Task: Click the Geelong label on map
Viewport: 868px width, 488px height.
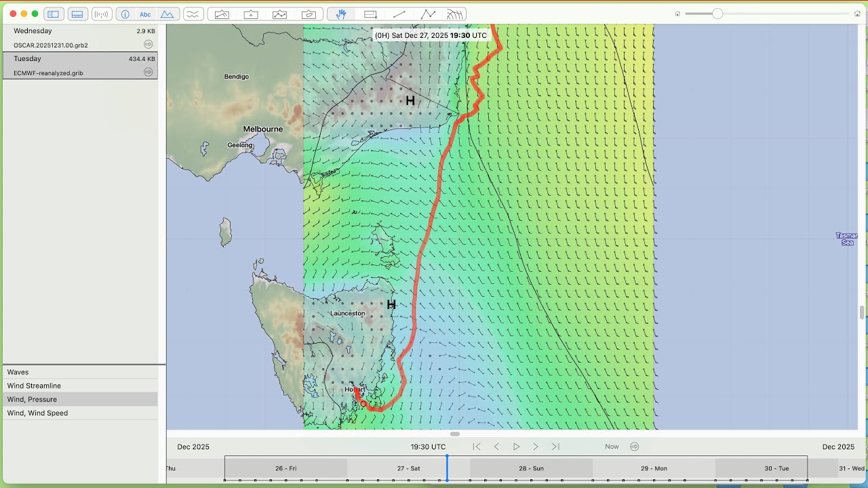Action: [240, 145]
